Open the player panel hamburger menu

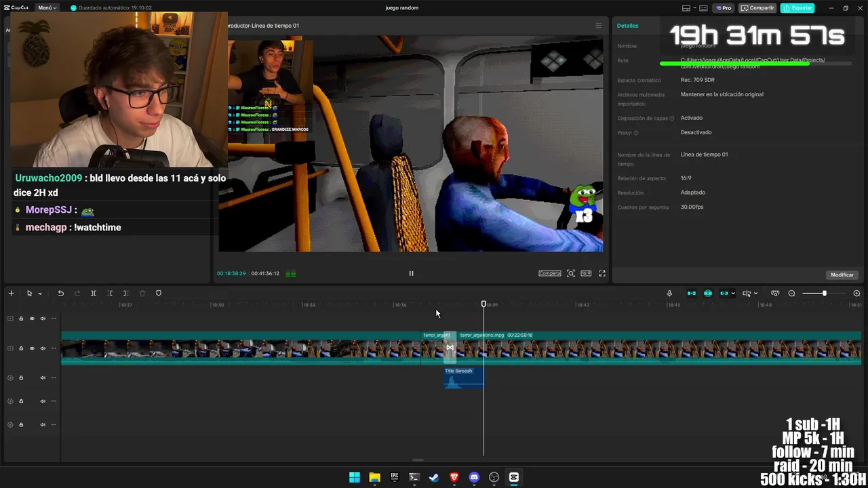click(x=598, y=26)
